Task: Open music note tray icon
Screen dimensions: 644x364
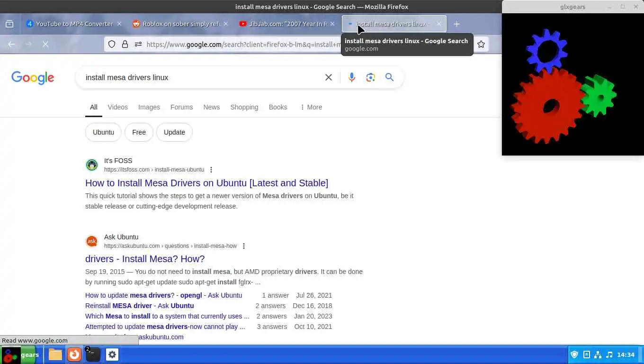Action: coord(609,355)
